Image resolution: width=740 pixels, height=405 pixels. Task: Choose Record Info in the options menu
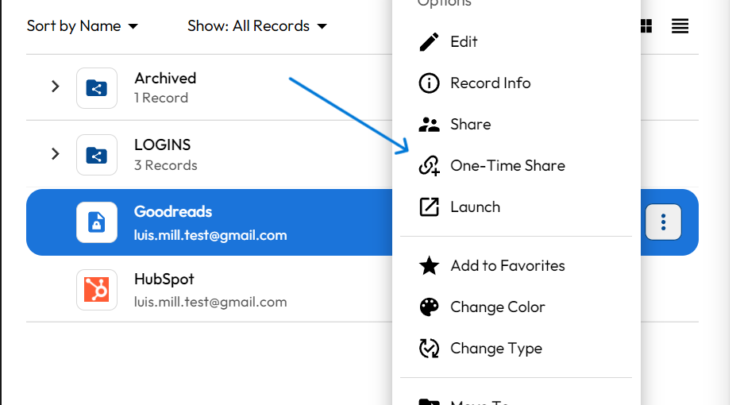point(490,83)
